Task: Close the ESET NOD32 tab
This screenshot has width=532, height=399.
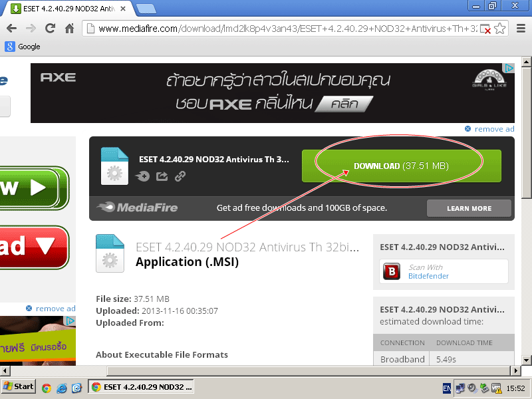Action: point(123,9)
